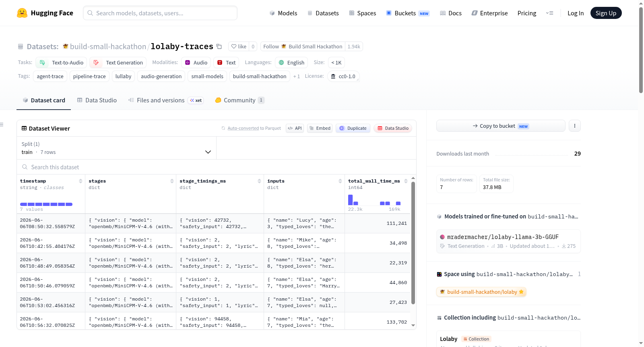Duplicate the dataset
Viewport: 644px width, 347px height.
click(353, 128)
